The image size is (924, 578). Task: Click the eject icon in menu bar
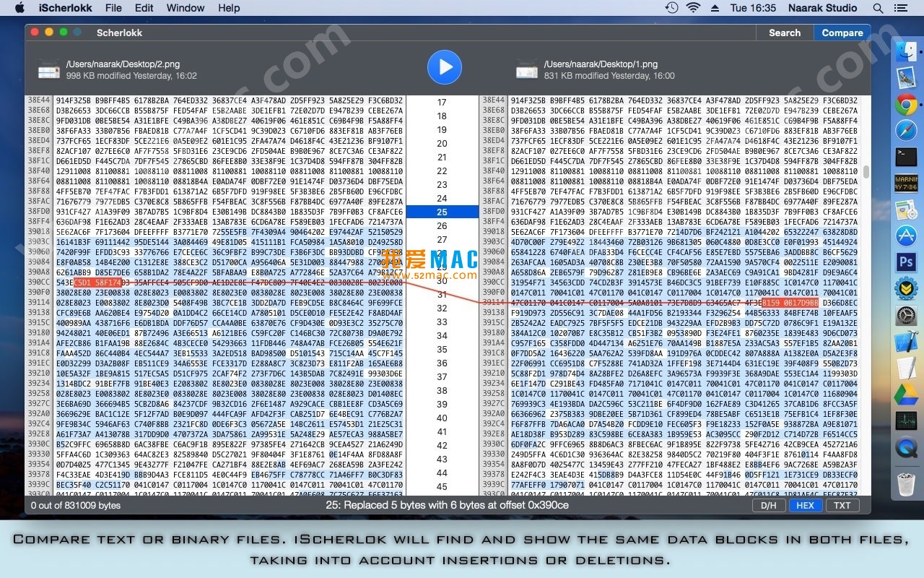pyautogui.click(x=715, y=8)
